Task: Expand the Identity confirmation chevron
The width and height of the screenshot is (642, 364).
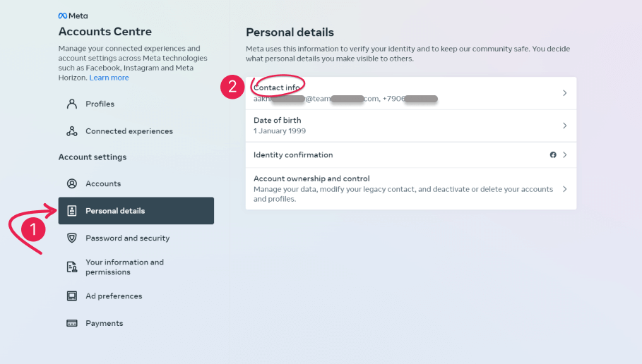Action: 564,155
